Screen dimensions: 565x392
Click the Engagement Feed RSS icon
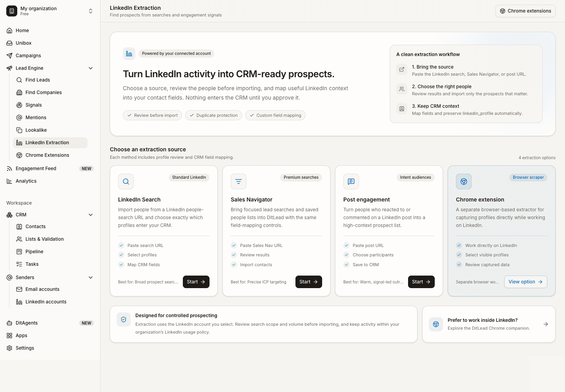[9, 169]
